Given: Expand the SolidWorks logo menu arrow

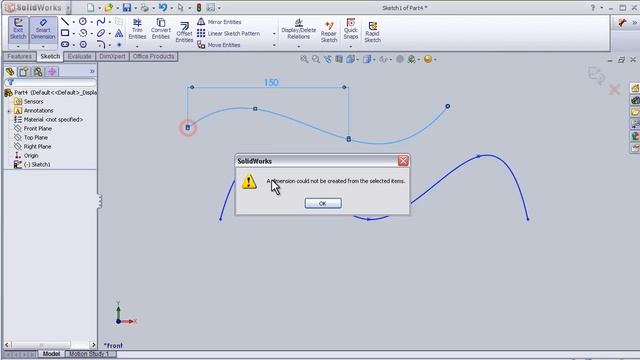Looking at the screenshot, I should (x=68, y=8).
